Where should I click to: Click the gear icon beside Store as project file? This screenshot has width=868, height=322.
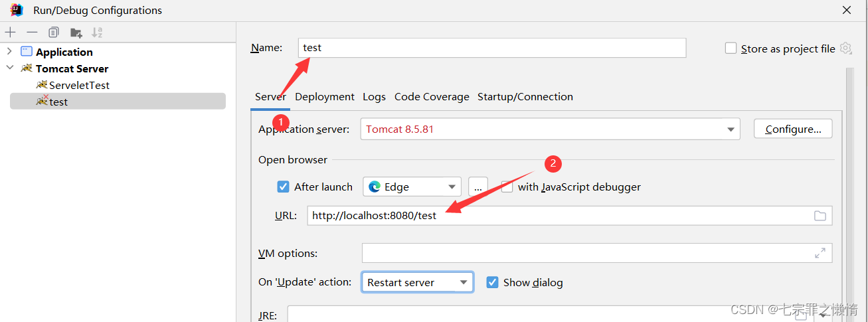845,48
